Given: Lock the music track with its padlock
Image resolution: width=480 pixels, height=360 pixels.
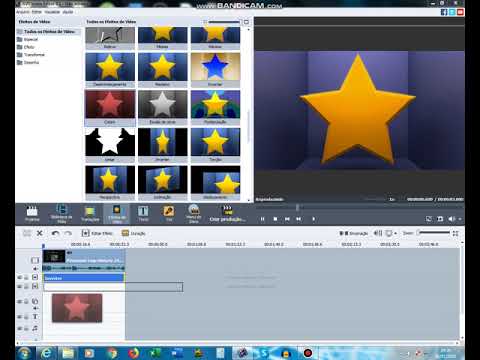Looking at the screenshot, I should pyautogui.click(x=26, y=328).
